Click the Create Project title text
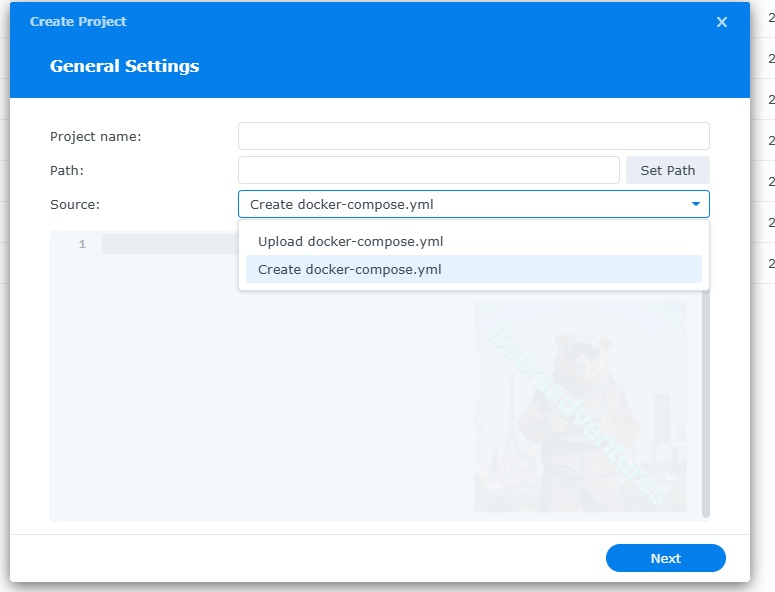The height and width of the screenshot is (592, 775). [x=78, y=21]
